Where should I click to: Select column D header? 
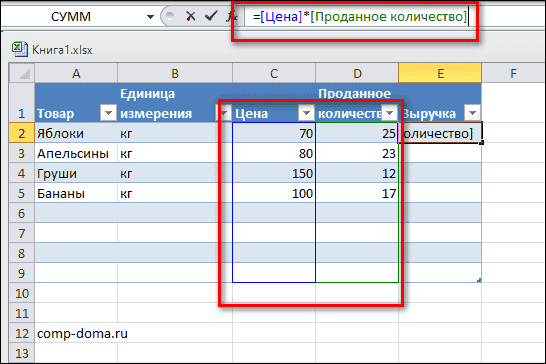click(357, 73)
